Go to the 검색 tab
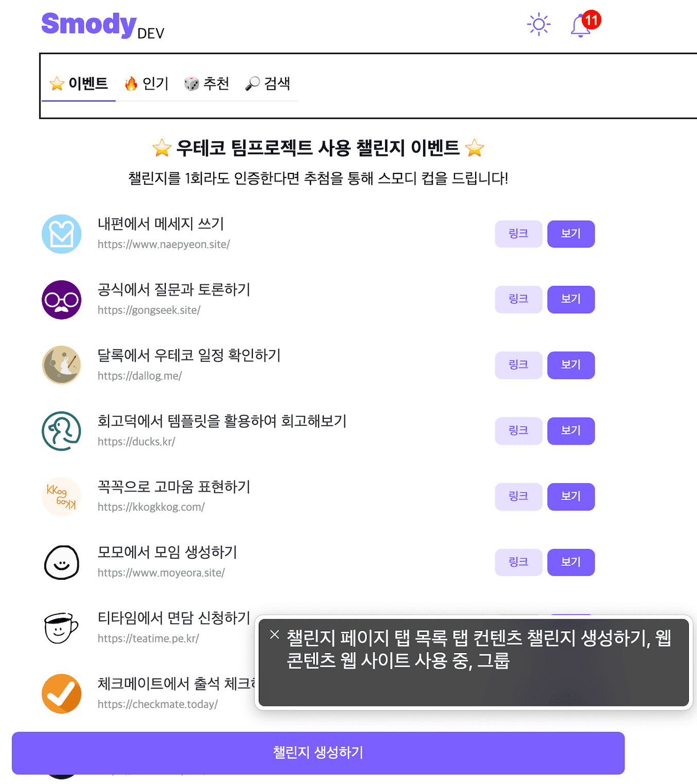The height and width of the screenshot is (784, 697). (x=268, y=83)
